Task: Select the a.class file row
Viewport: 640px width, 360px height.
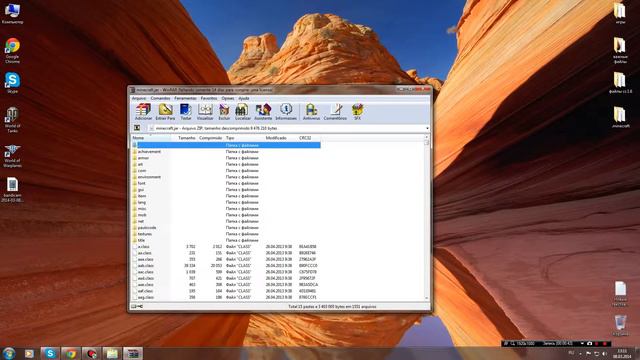Action: click(x=226, y=247)
